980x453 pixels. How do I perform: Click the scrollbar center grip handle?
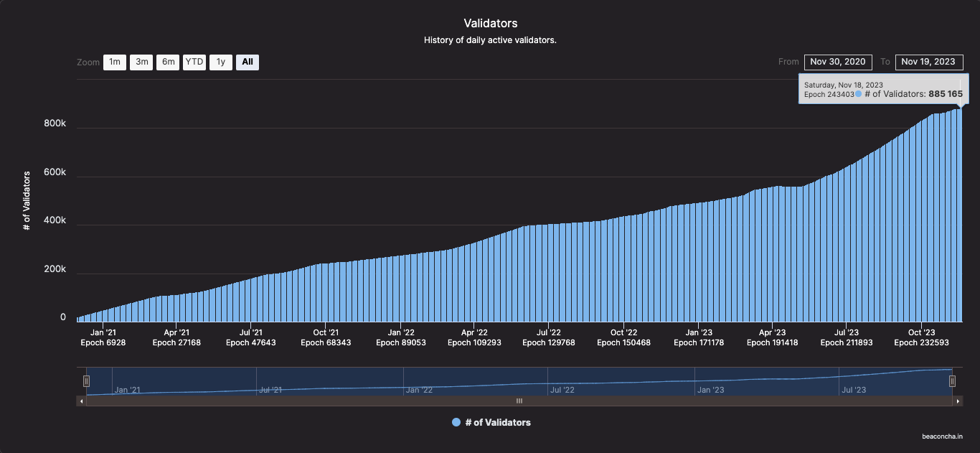(519, 401)
